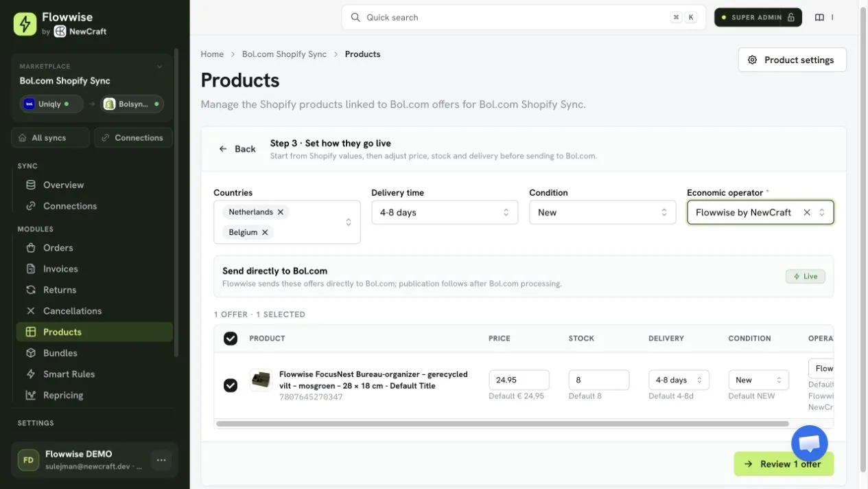Click the product thumbnail of FocusNest organizer
The height and width of the screenshot is (489, 868).
coord(261,380)
